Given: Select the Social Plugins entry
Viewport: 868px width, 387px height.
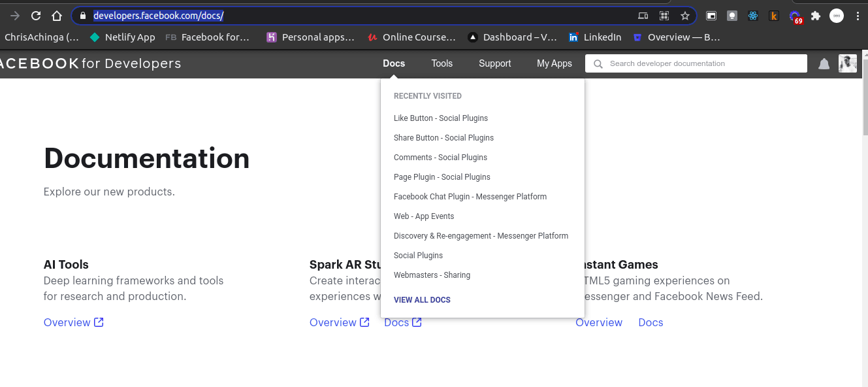Looking at the screenshot, I should click(418, 256).
